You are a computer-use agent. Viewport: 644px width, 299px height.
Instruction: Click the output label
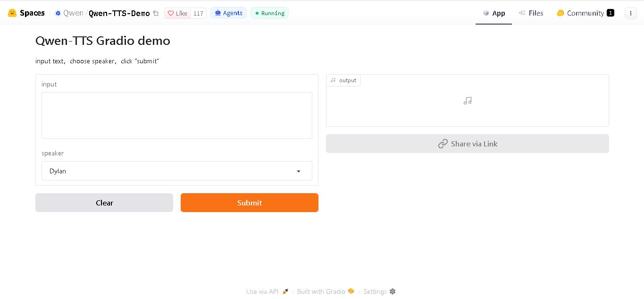pyautogui.click(x=343, y=80)
